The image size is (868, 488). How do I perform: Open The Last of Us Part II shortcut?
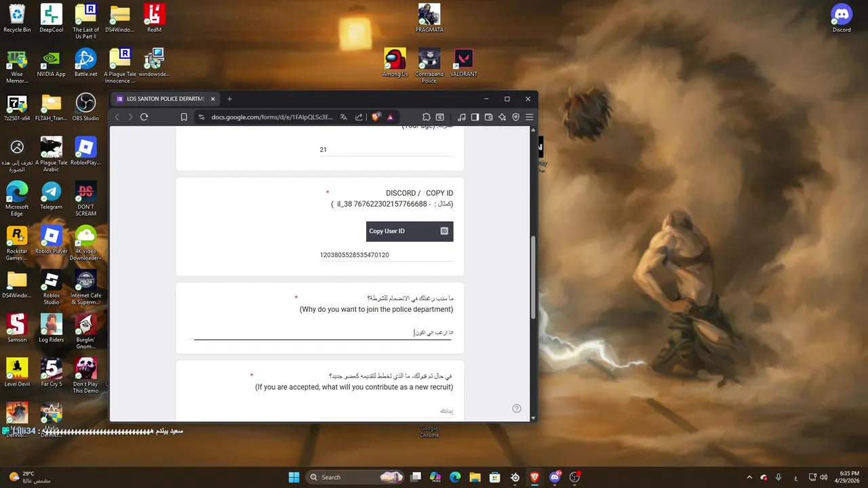pyautogui.click(x=86, y=21)
